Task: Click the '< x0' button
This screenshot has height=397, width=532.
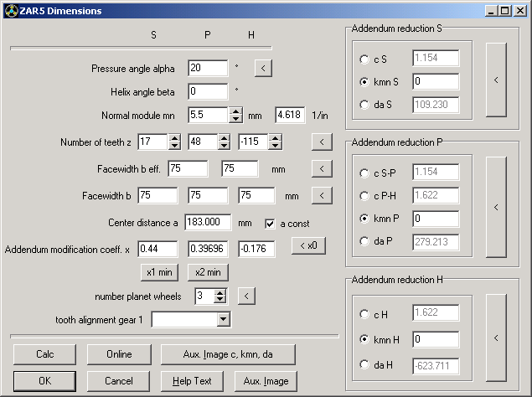Action: point(309,246)
